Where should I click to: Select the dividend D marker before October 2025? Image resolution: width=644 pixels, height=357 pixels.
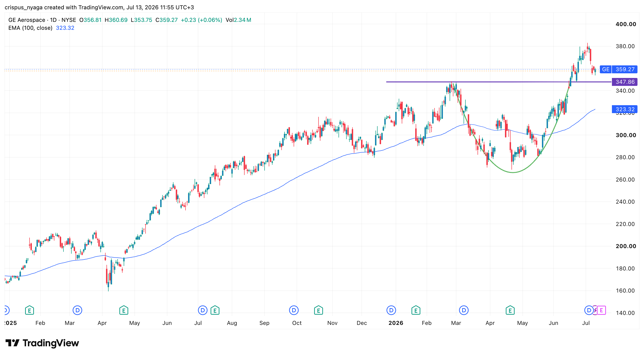coord(294,310)
